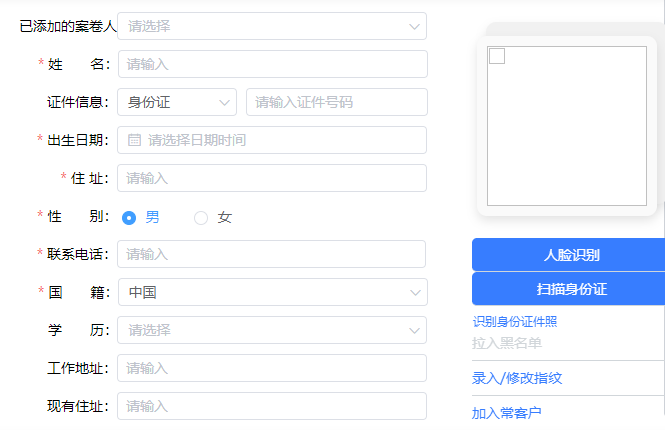The height and width of the screenshot is (430, 665).
Task: Click the chevron arrow of 学历 select
Action: click(414, 330)
